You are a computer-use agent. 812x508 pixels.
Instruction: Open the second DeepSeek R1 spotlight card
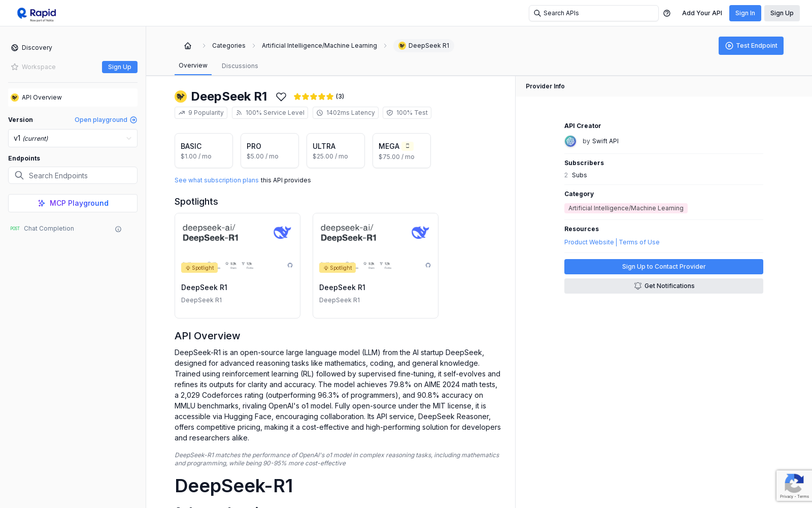376,266
